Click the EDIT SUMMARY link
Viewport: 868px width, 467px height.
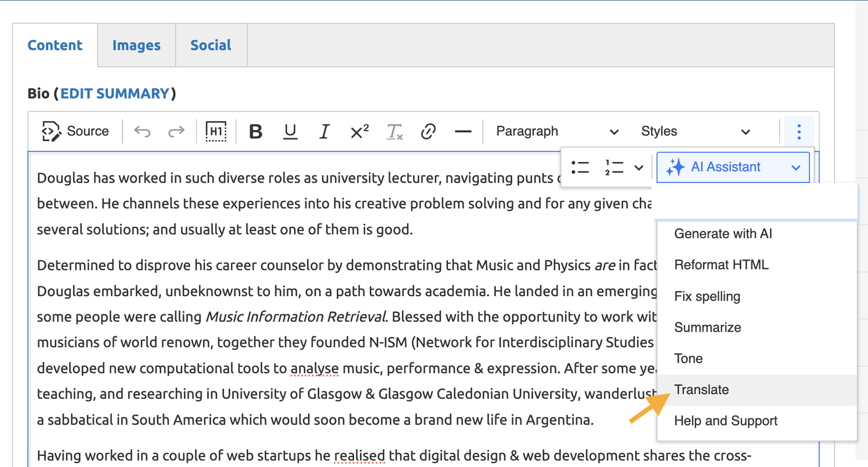[115, 93]
